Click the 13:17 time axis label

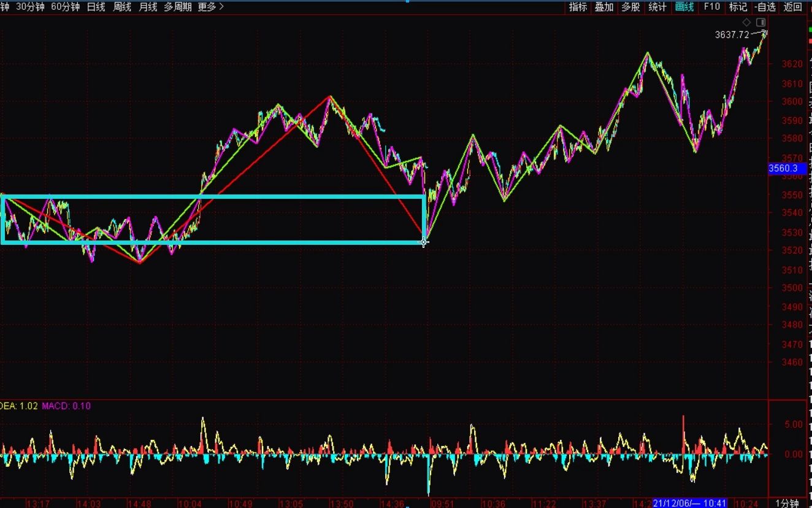pyautogui.click(x=37, y=503)
